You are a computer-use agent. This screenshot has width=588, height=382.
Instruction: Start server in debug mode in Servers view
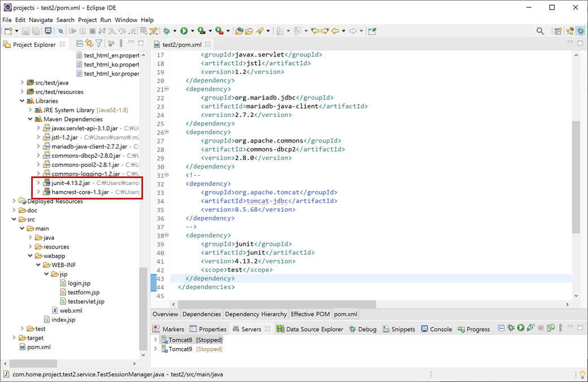pos(511,328)
